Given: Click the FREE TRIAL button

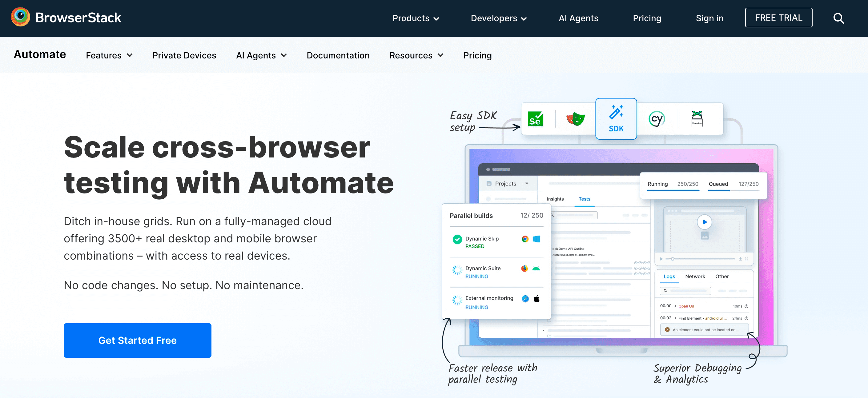Looking at the screenshot, I should 778,18.
